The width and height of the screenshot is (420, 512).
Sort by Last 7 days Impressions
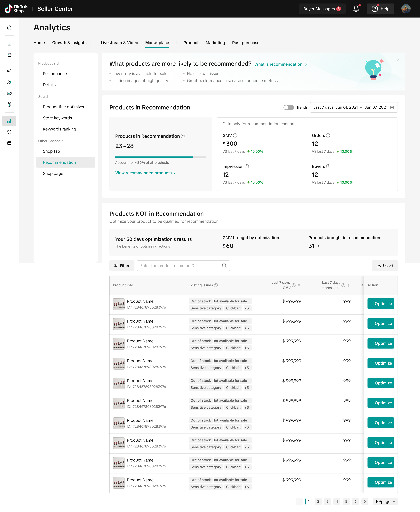pos(348,285)
